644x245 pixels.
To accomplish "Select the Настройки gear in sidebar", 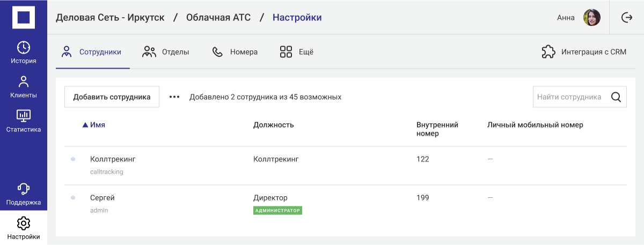I will point(24,228).
